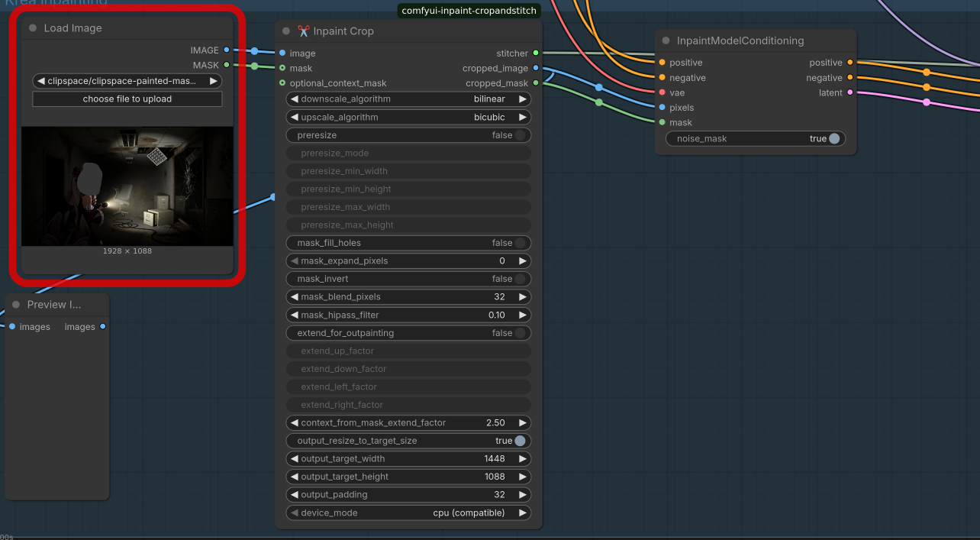Click the latent output port
This screenshot has height=540, width=980.
[x=850, y=92]
